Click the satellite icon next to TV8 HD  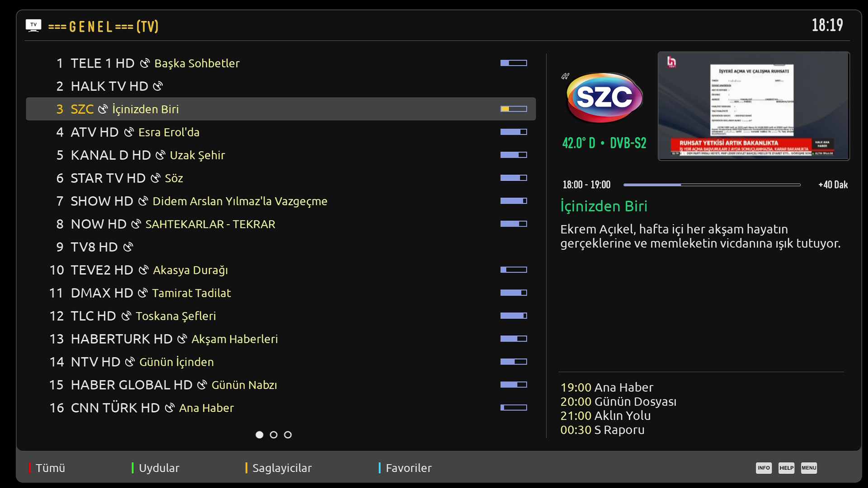[128, 247]
